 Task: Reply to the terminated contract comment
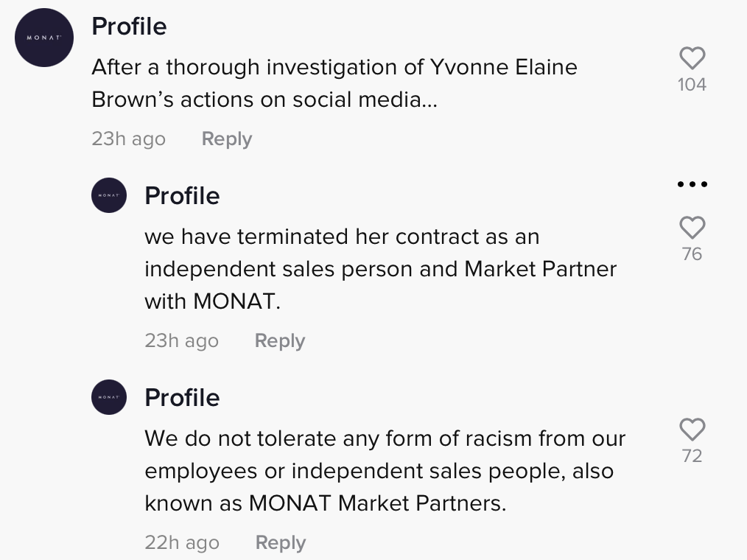tap(280, 340)
